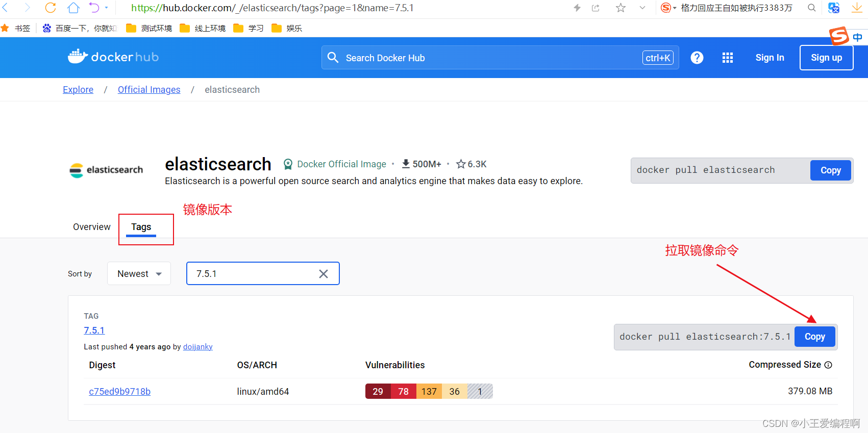The width and height of the screenshot is (868, 433).
Task: Focus the Search Docker Hub field
Action: (x=500, y=58)
